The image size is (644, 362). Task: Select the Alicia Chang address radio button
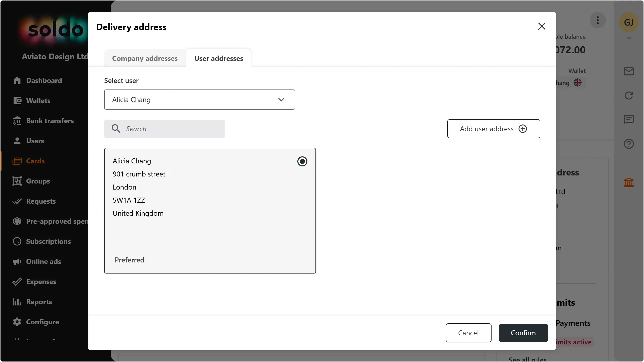(x=302, y=161)
